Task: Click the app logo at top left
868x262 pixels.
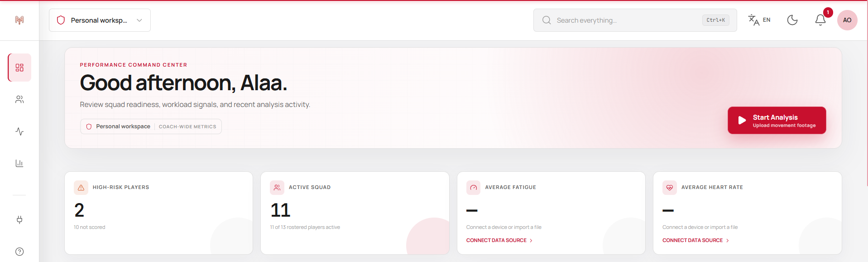Action: [19, 20]
